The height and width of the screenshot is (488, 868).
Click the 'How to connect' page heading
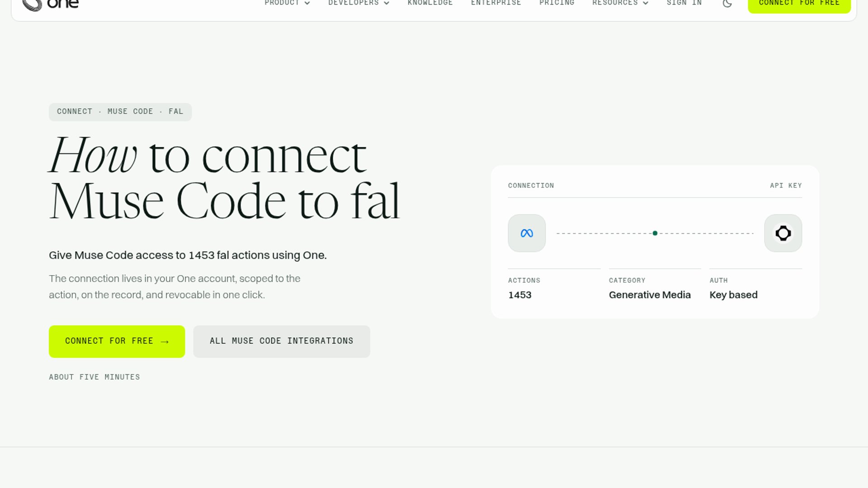224,178
